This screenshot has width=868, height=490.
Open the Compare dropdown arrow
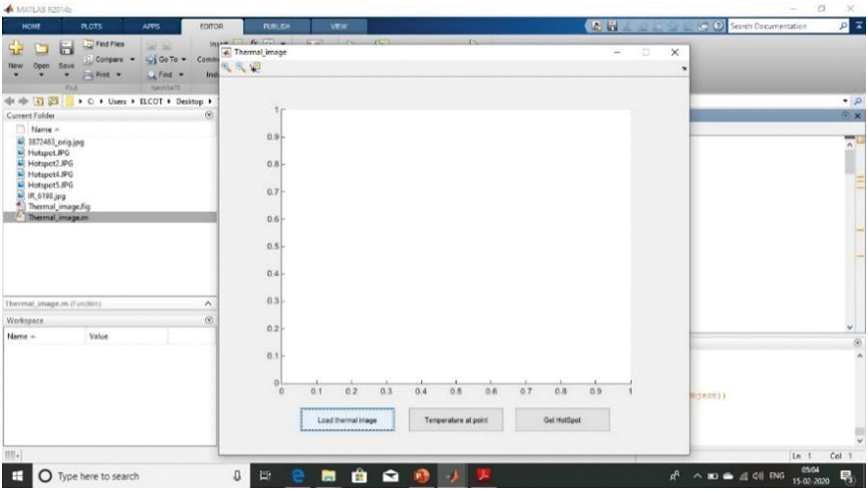(132, 59)
